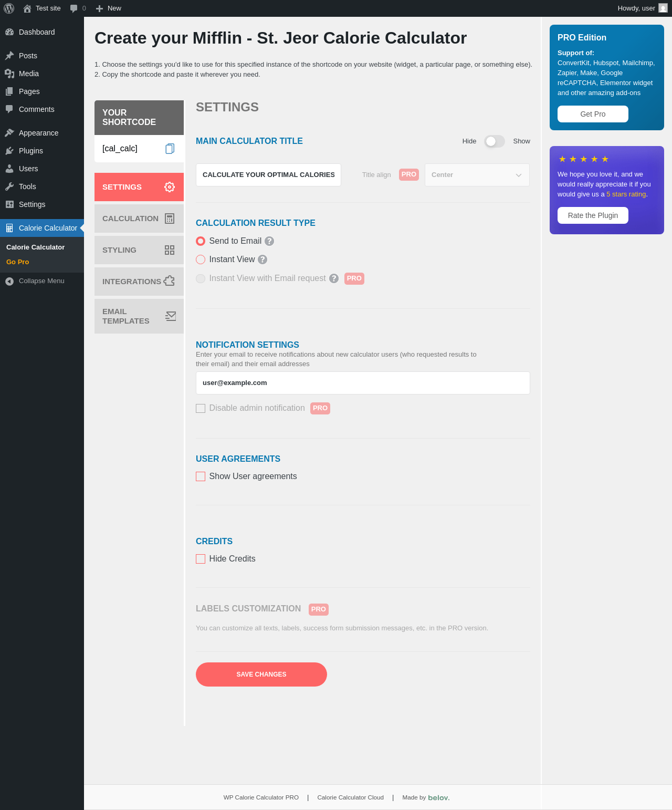The image size is (672, 810).
Task: Click Howdy, user account menu
Action: tap(642, 8)
